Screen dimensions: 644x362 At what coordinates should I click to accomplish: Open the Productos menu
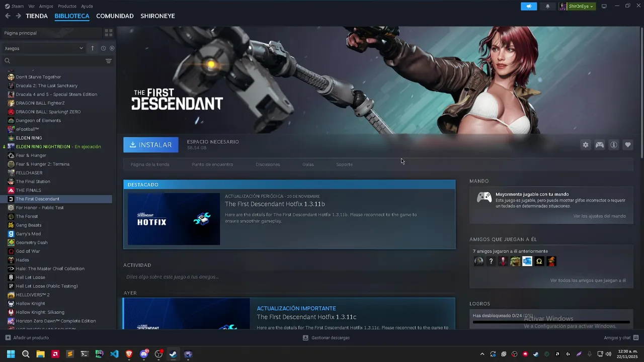67,6
